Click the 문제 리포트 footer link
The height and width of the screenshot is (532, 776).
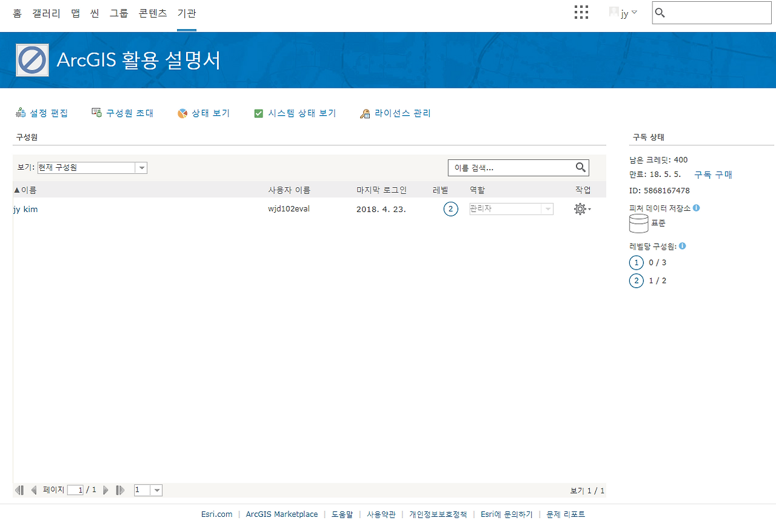click(x=566, y=514)
